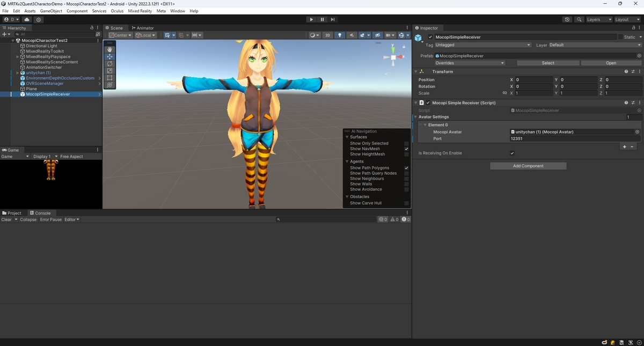Enable Show Carve Hull checkbox
This screenshot has width=644, height=346.
tap(406, 203)
